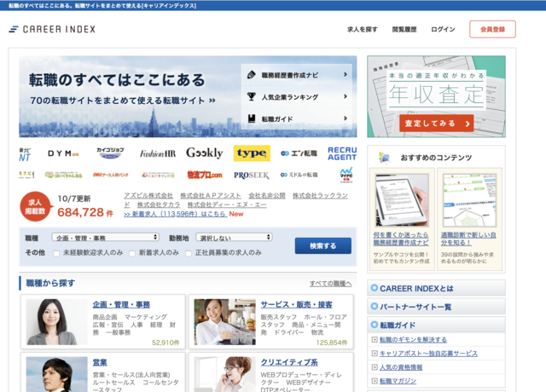546x392 pixels.
Task: Open ログイン in the top navigation
Action: coord(443,30)
